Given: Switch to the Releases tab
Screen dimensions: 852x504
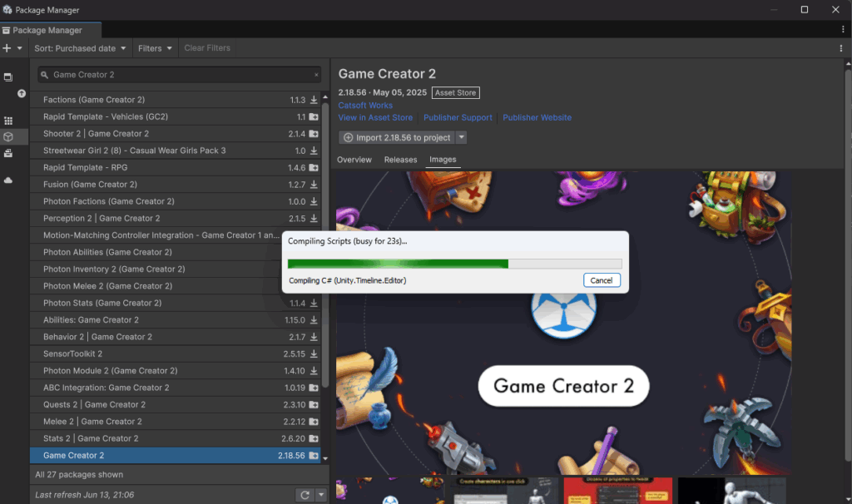Looking at the screenshot, I should coord(400,160).
